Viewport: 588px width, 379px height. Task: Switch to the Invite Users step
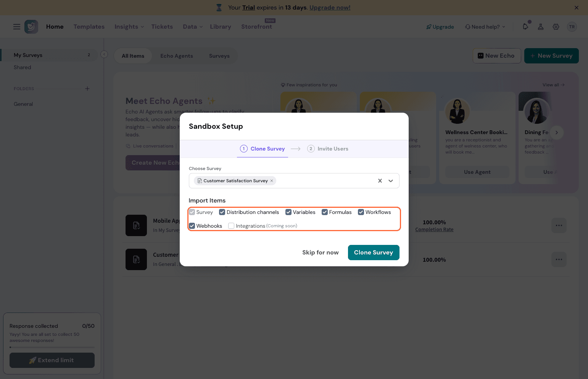point(328,149)
